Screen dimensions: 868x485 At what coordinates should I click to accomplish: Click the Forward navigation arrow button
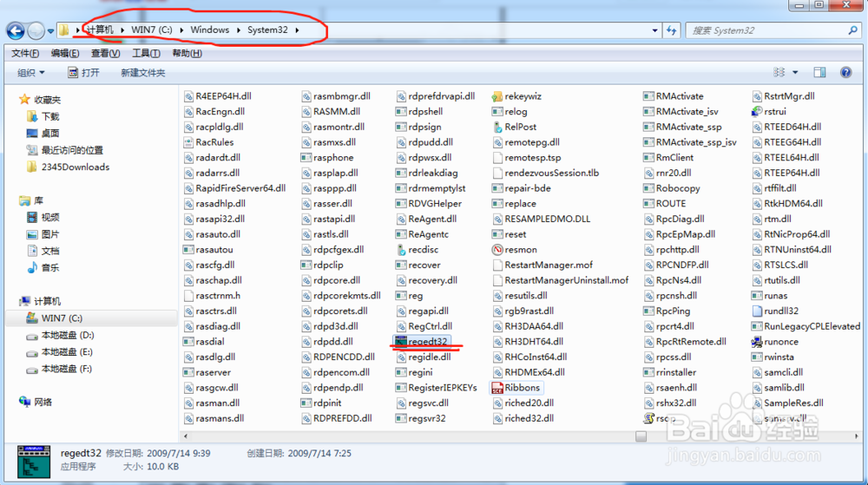[36, 30]
